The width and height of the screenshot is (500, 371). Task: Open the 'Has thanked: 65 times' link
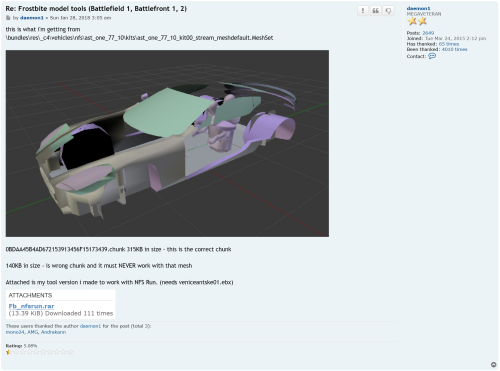click(x=449, y=44)
